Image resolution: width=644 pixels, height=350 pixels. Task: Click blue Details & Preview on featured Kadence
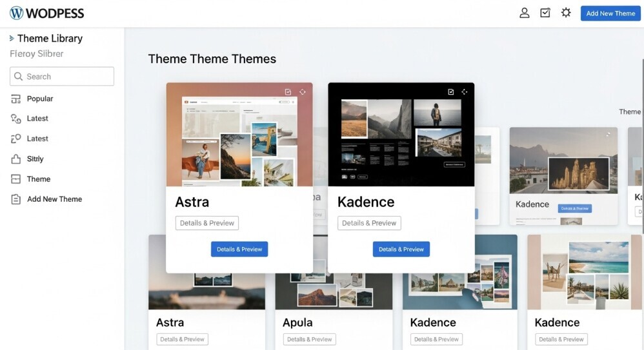(x=401, y=249)
